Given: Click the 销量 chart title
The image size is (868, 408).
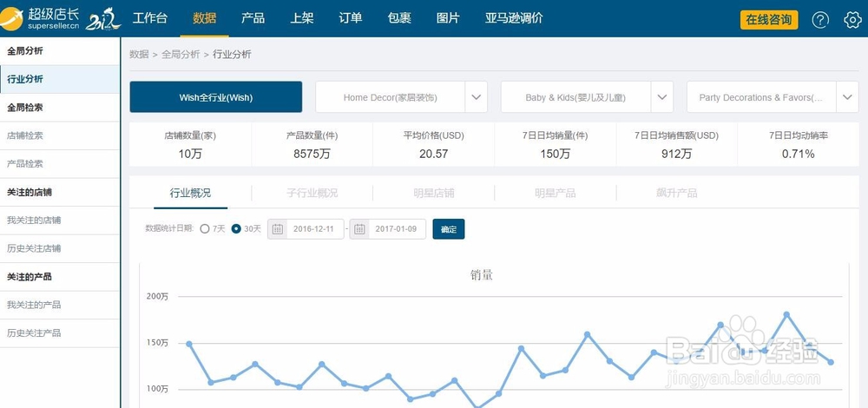Looking at the screenshot, I should [482, 275].
